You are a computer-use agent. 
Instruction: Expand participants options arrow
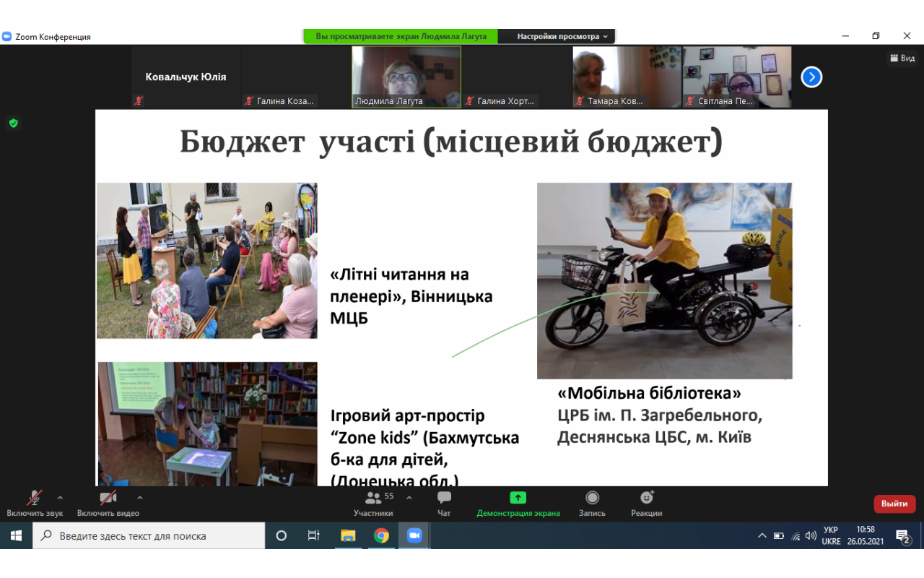click(409, 498)
